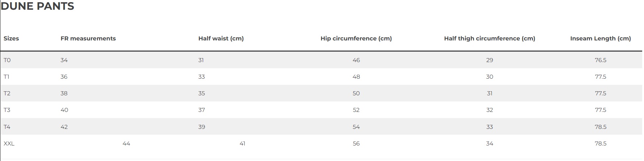This screenshot has height=161, width=644.
Task: Click the DUNE PANTS heading
Action: [37, 6]
